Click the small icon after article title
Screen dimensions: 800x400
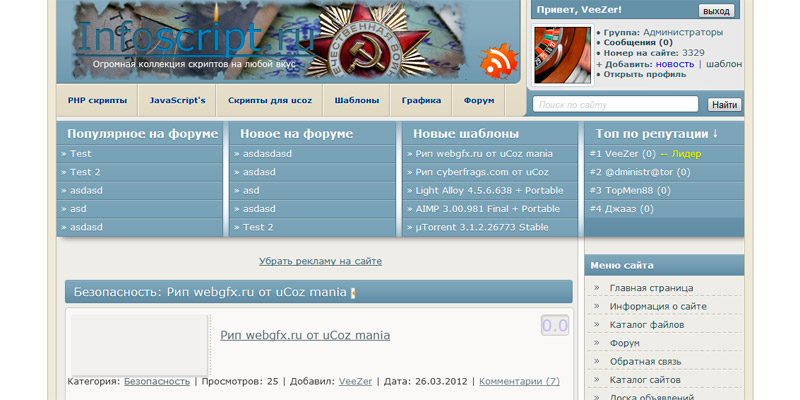pyautogui.click(x=353, y=293)
